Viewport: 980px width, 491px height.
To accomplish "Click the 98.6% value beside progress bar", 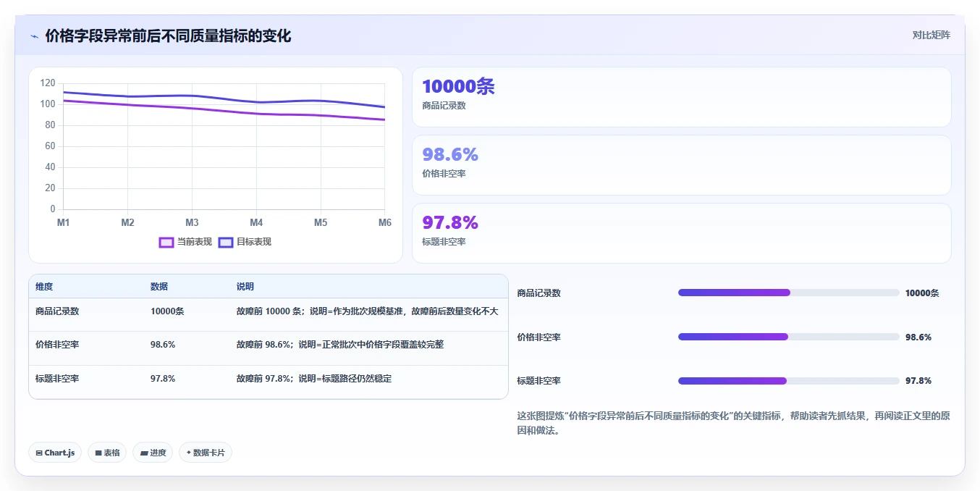I will (918, 337).
